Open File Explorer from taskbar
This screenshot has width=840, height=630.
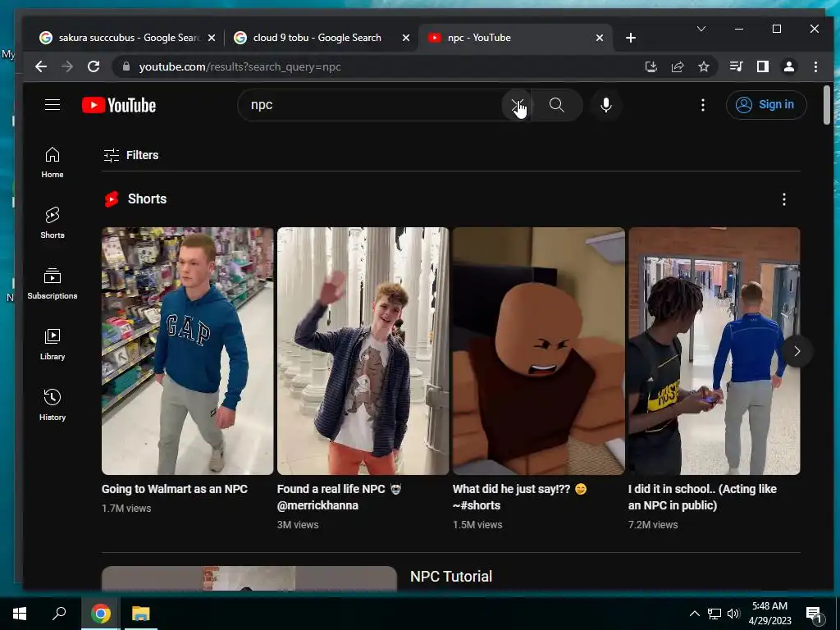[141, 614]
